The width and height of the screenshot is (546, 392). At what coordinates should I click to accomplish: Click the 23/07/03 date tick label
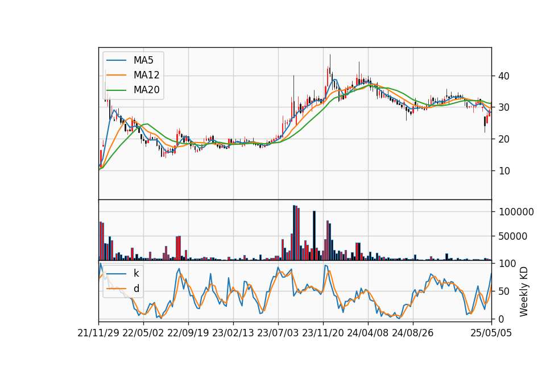(278, 333)
